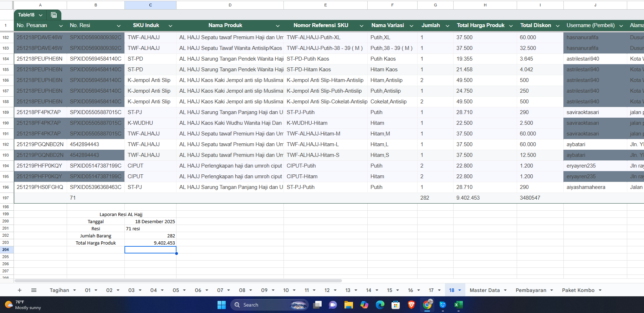Image resolution: width=644 pixels, height=313 pixels.
Task: Select the resi cell 4542894443 in row 192
Action: pos(96,144)
